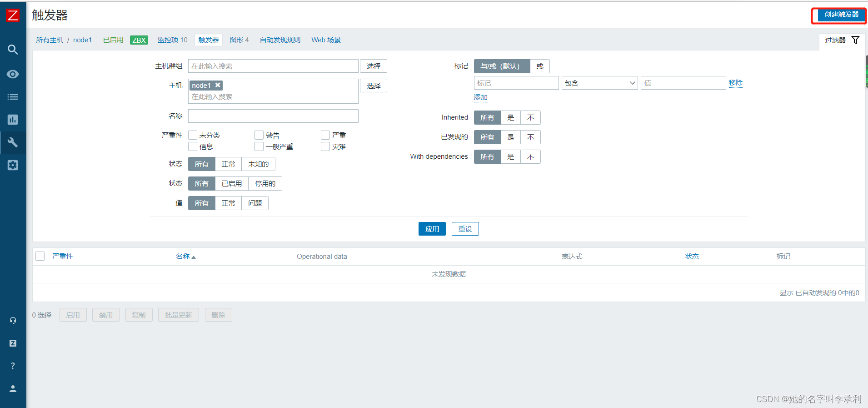Open the 自动发现规则 tab
Screen dimensions: 868x408
280,40
